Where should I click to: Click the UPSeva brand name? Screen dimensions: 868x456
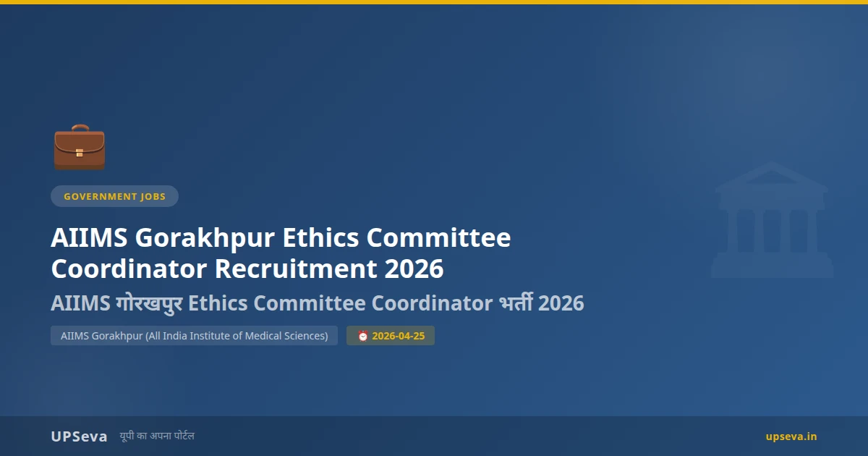79,436
